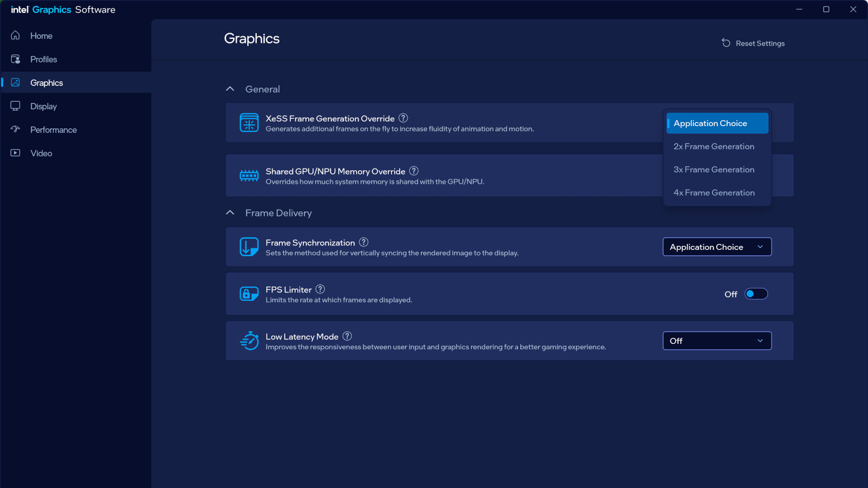
Task: Select 3x Frame Generation from the list
Action: pyautogui.click(x=714, y=169)
